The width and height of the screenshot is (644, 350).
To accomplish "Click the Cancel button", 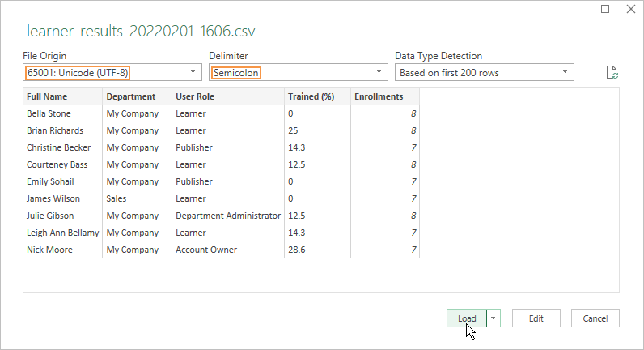I will (x=595, y=318).
